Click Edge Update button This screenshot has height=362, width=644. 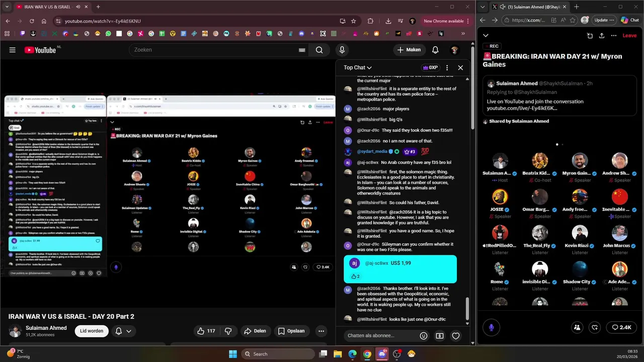coord(604,20)
